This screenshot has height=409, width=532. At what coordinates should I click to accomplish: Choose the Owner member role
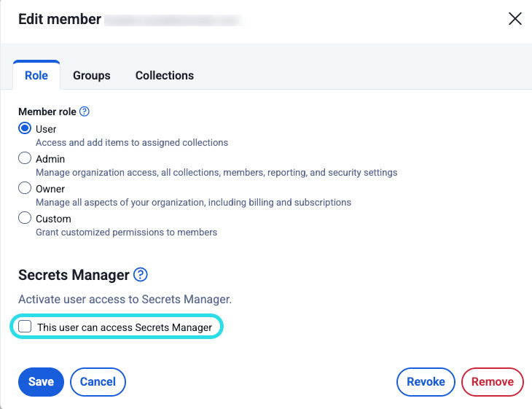25,188
